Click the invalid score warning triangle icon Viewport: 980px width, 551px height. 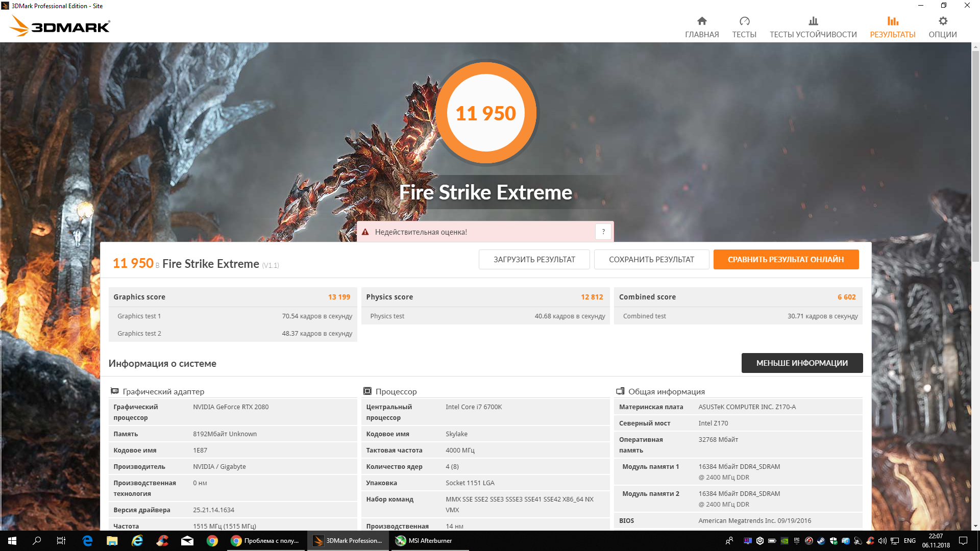click(x=365, y=232)
